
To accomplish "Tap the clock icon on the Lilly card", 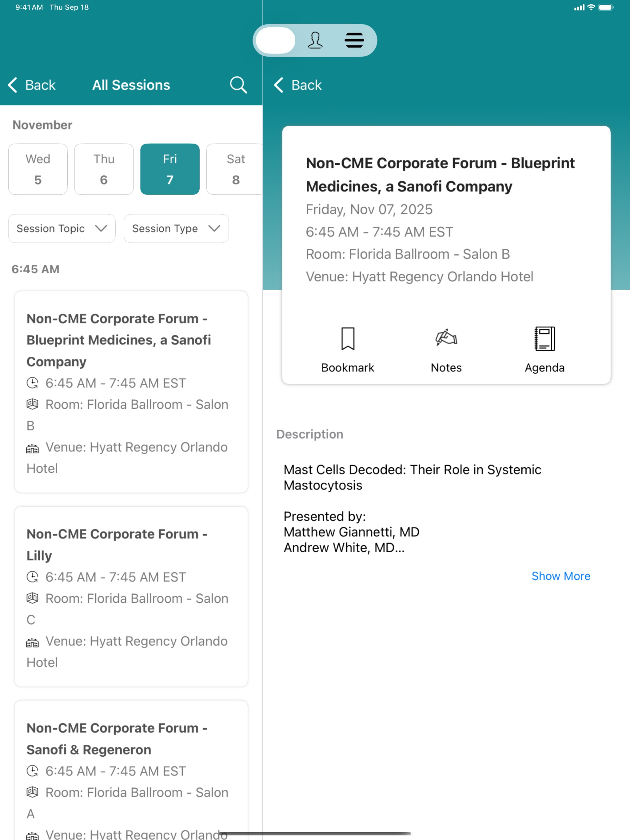I will 32,577.
